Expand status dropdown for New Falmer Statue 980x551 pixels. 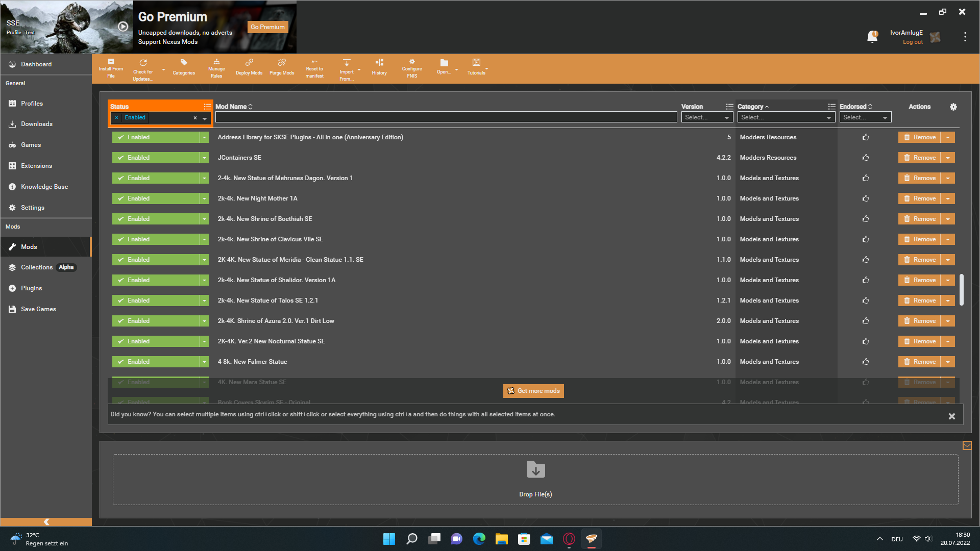click(204, 362)
